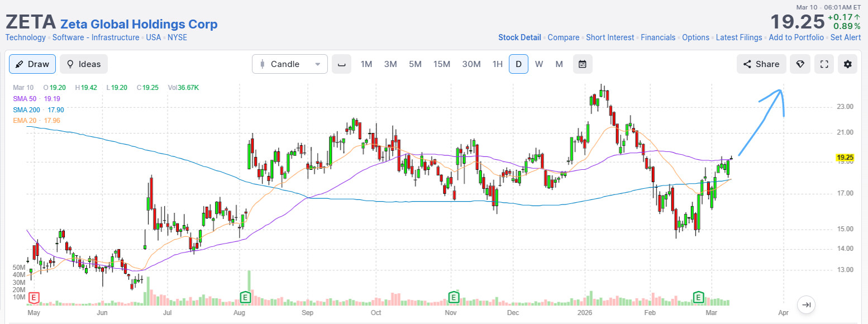Click the red earnings marker near May

[x=35, y=297]
